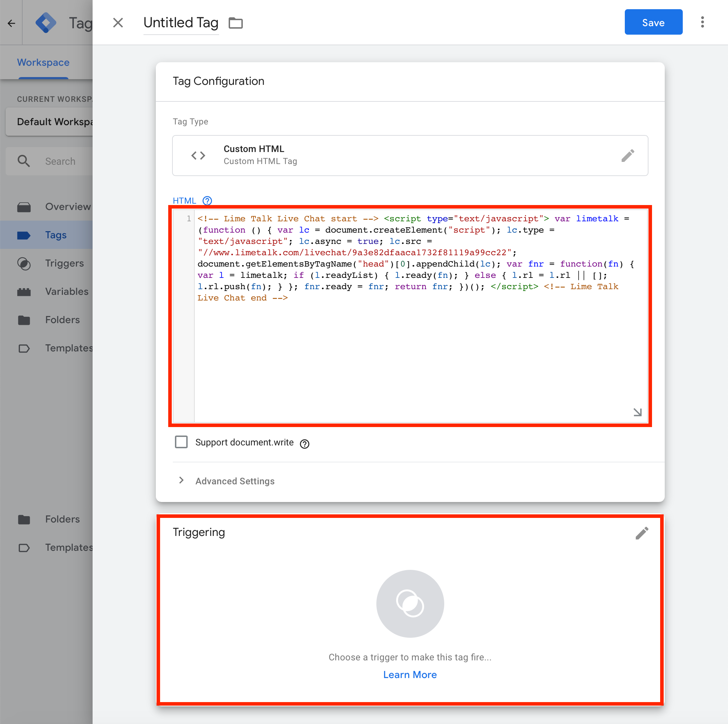Image resolution: width=728 pixels, height=724 pixels.
Task: Click the folder icon beside tag name
Action: [236, 23]
